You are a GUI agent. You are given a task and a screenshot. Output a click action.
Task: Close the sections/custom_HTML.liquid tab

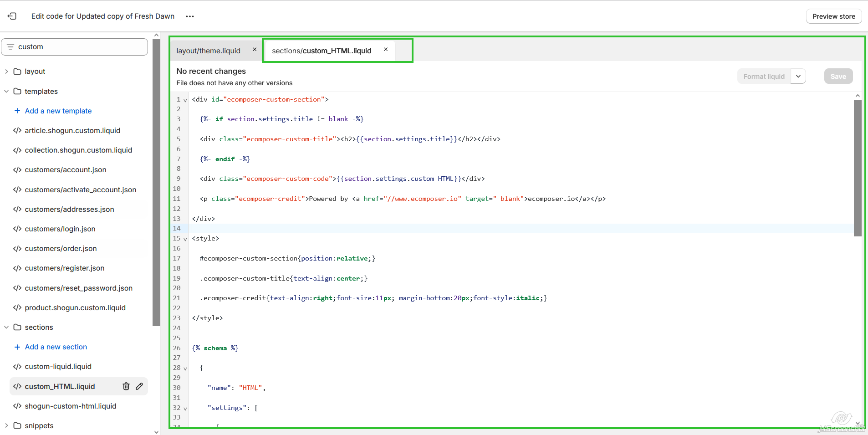point(386,50)
